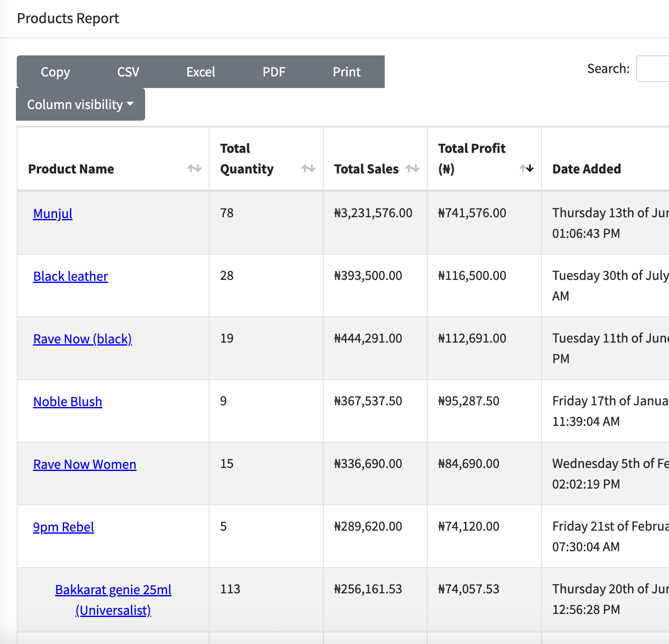Open the Black leather product link
Viewport: 669px width, 644px height.
(70, 276)
